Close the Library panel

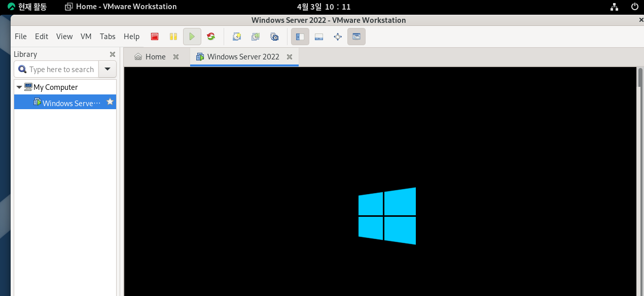113,54
